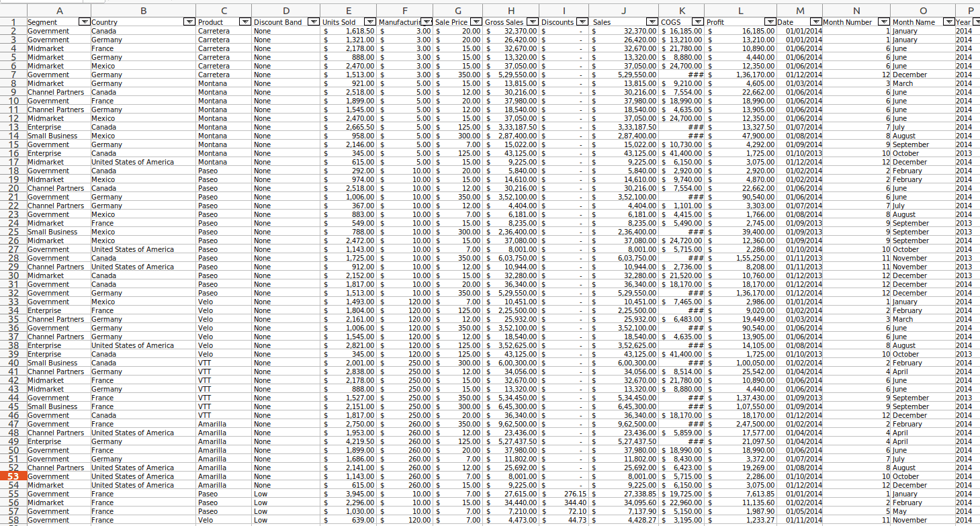Select the row 58 header
Image resolution: width=980 pixels, height=526 pixels.
(x=13, y=520)
